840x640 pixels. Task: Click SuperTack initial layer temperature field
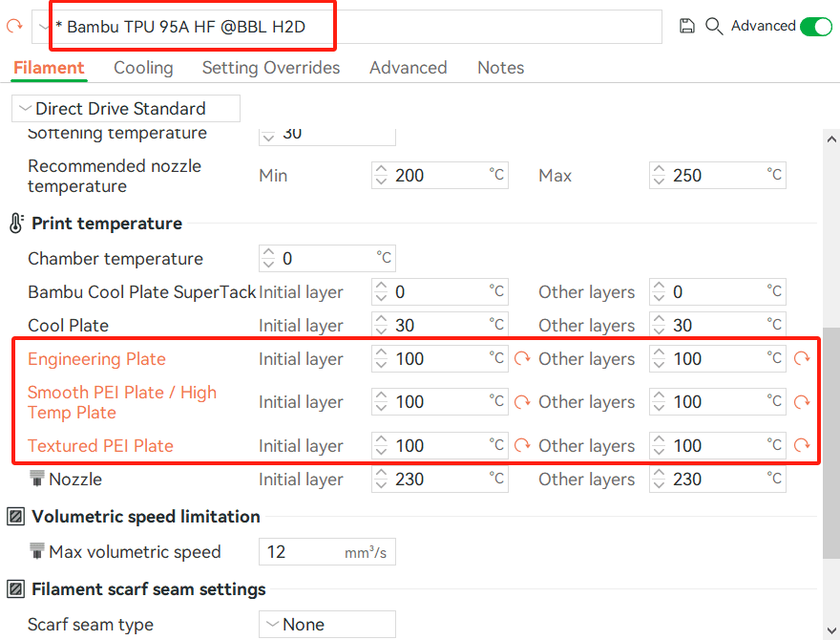pyautogui.click(x=440, y=291)
